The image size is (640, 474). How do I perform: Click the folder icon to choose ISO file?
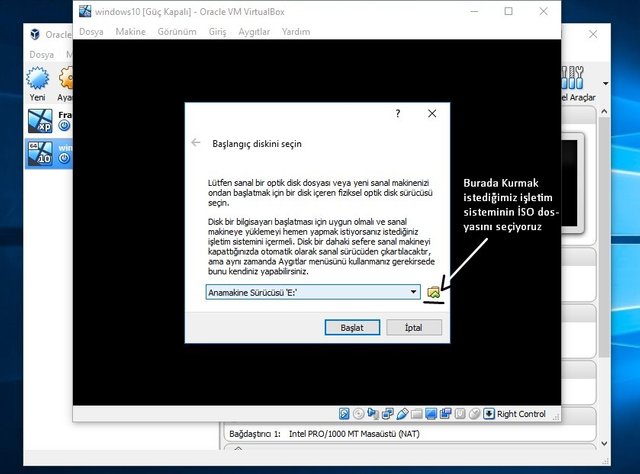(x=433, y=292)
